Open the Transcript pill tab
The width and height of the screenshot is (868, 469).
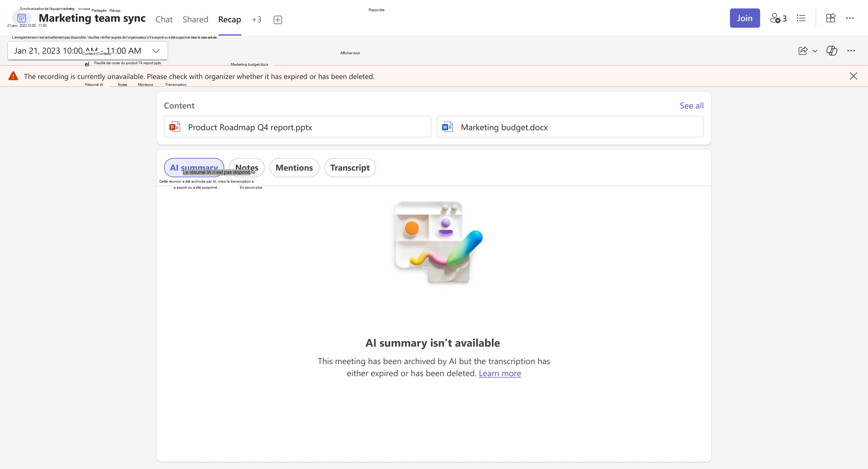click(350, 168)
